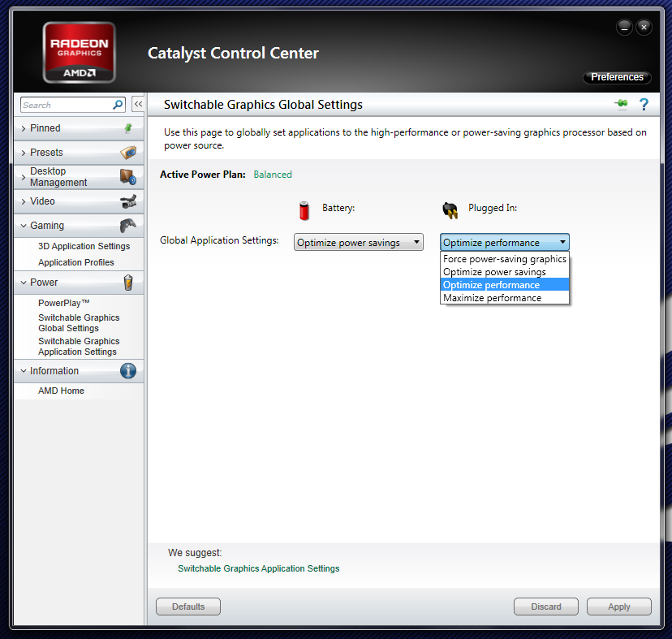Click the We suggest label
672x639 pixels.
point(195,553)
